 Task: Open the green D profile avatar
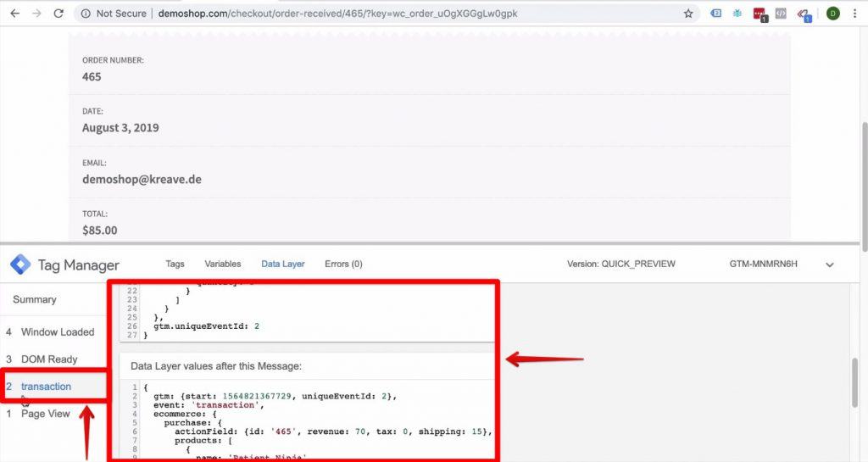(832, 14)
